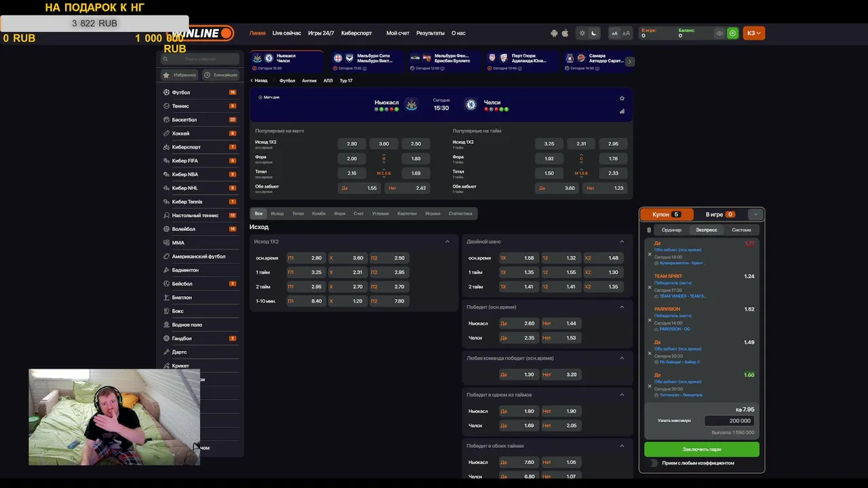Select Волейбол in sports sidebar
868x488 pixels.
tap(199, 229)
